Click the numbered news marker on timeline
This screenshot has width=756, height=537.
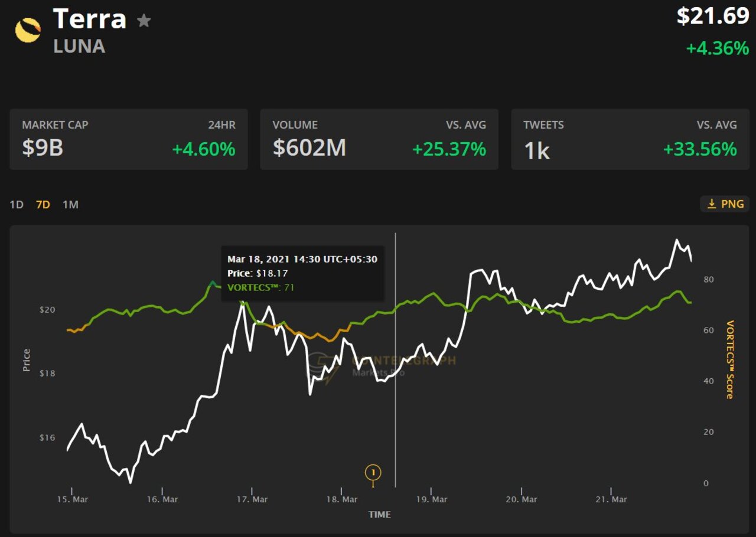(373, 472)
